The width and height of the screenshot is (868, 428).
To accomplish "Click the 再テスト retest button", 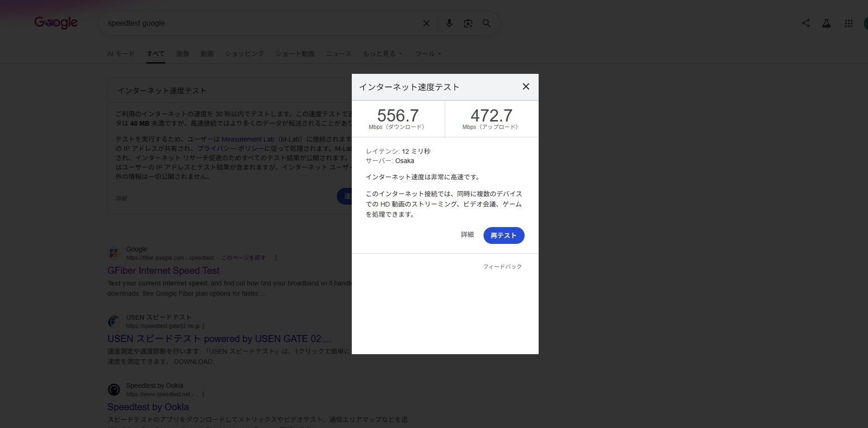I will coord(504,235).
